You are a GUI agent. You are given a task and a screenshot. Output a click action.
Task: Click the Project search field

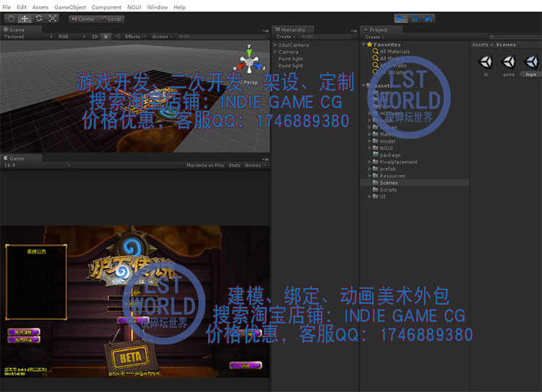515,37
